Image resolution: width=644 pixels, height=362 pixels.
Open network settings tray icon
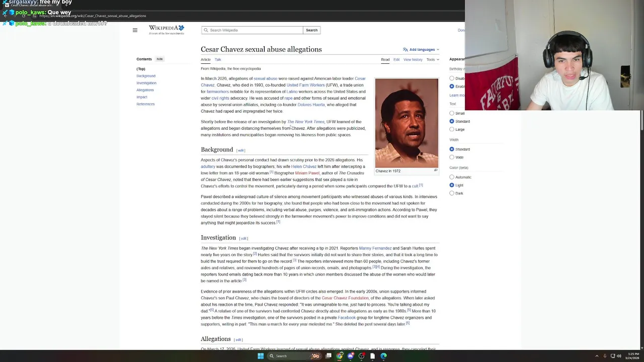point(613,356)
